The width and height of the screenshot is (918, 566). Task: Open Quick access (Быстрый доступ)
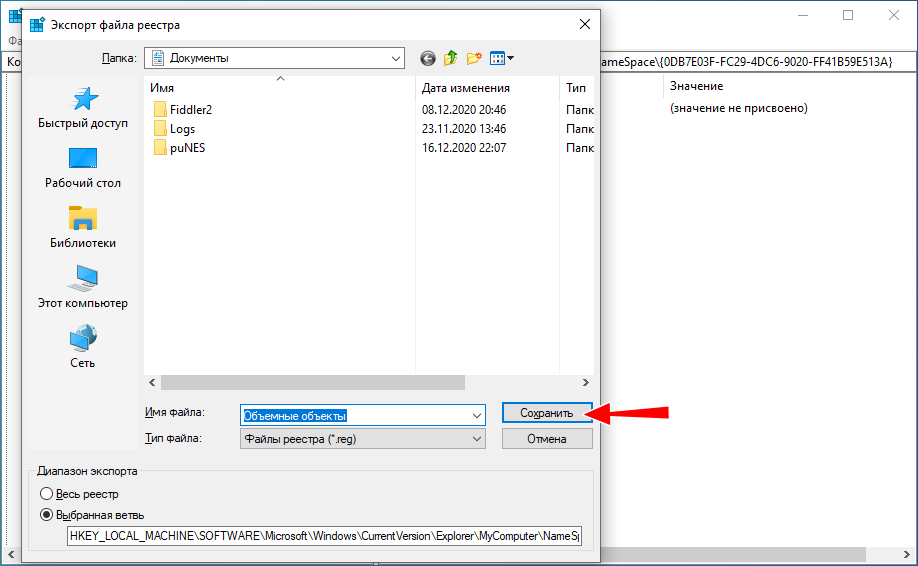[x=83, y=108]
